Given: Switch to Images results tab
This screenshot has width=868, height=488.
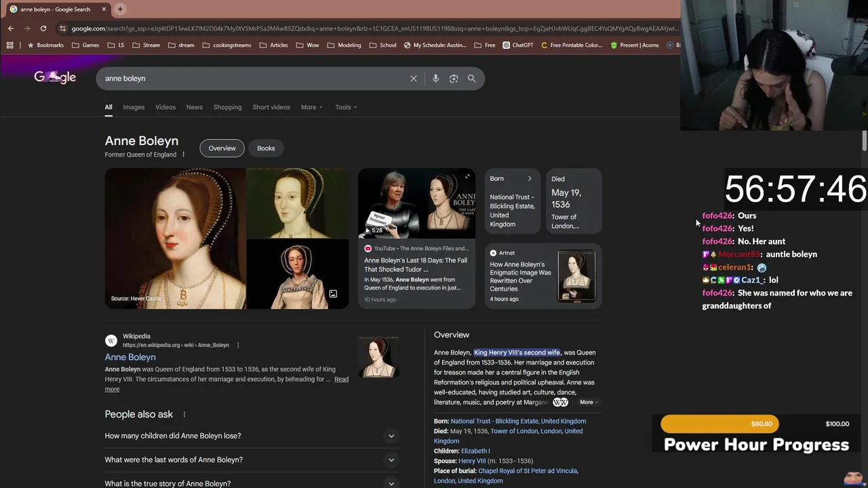Looking at the screenshot, I should point(134,107).
